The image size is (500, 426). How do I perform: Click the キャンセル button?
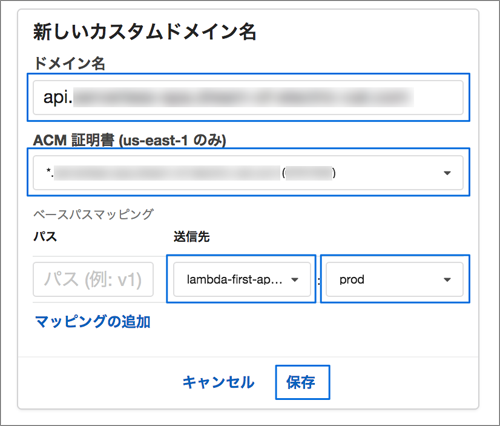[x=218, y=382]
